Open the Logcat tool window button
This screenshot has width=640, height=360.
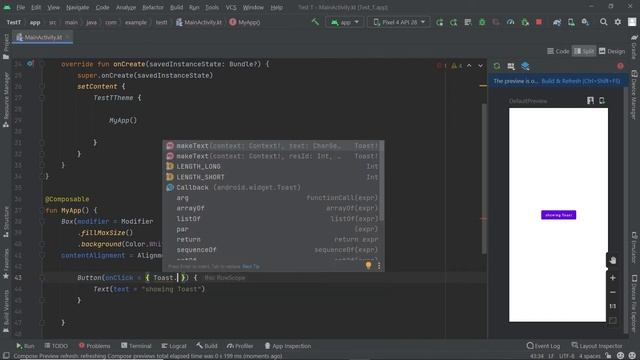[x=173, y=346]
